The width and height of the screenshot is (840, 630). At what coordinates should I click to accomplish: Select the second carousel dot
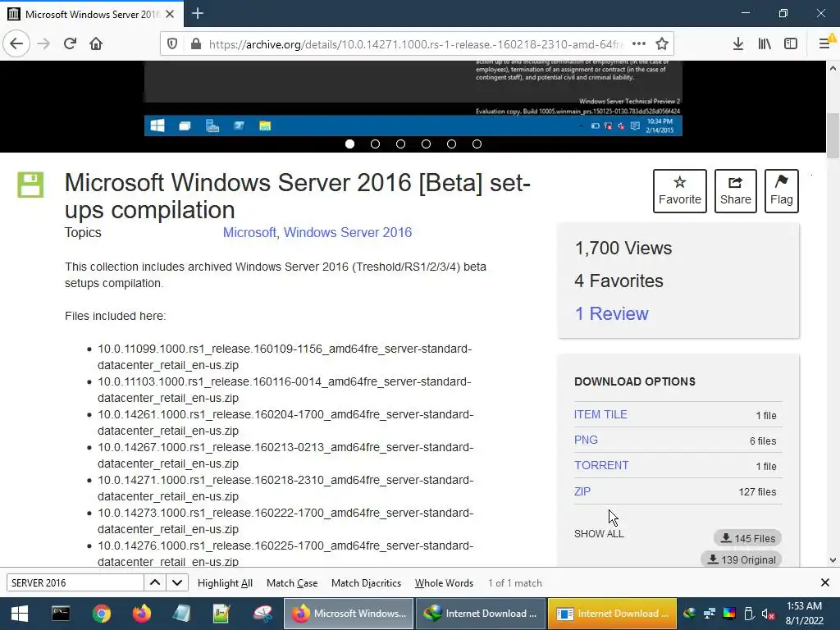point(375,144)
